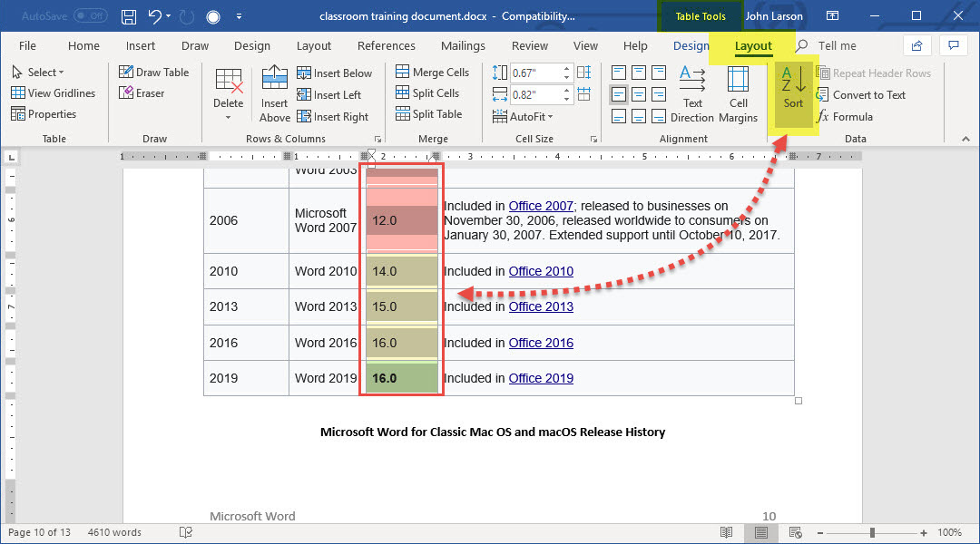Select the Eraser tool
This screenshot has width=980, height=544.
(x=142, y=93)
